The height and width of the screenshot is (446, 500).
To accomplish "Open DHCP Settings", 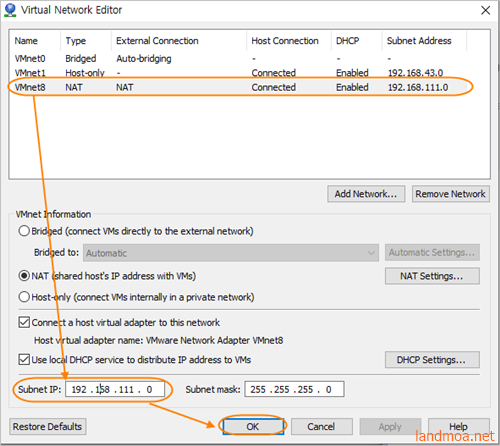I will (x=432, y=360).
